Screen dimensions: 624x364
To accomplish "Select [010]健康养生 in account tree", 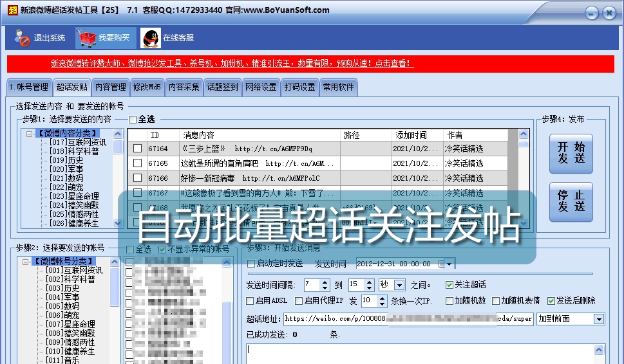I will pyautogui.click(x=70, y=351).
